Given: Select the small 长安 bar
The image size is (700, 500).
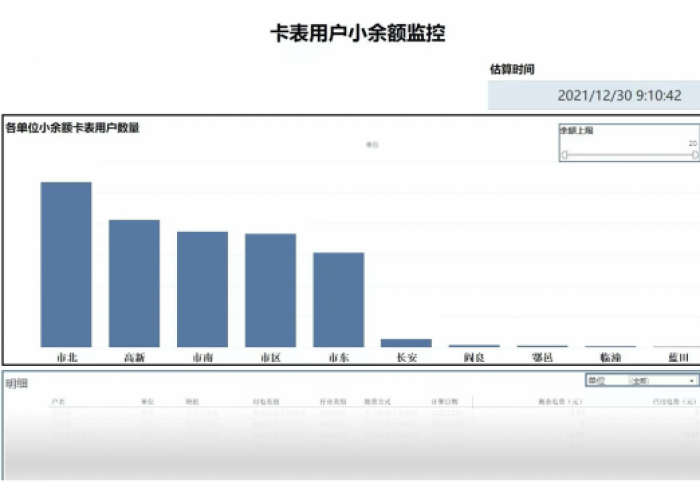Looking at the screenshot, I should [x=406, y=343].
